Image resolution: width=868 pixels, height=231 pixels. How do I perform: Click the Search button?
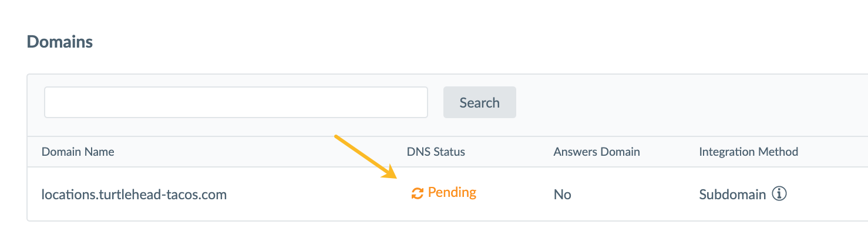[x=480, y=102]
